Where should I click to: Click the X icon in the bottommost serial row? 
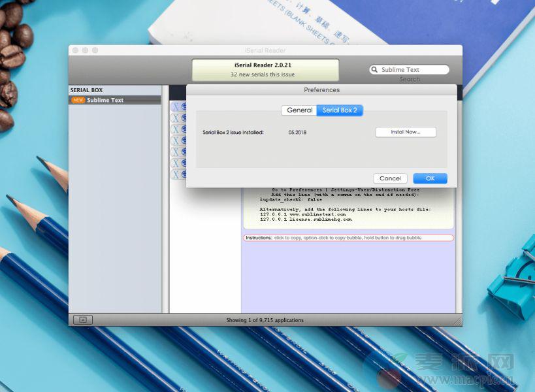(x=174, y=174)
